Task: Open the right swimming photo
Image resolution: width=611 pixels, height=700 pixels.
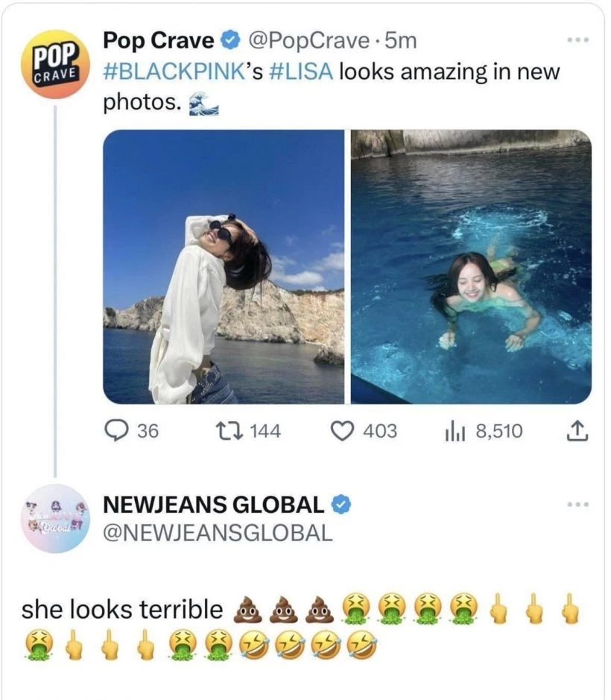Action: (471, 267)
